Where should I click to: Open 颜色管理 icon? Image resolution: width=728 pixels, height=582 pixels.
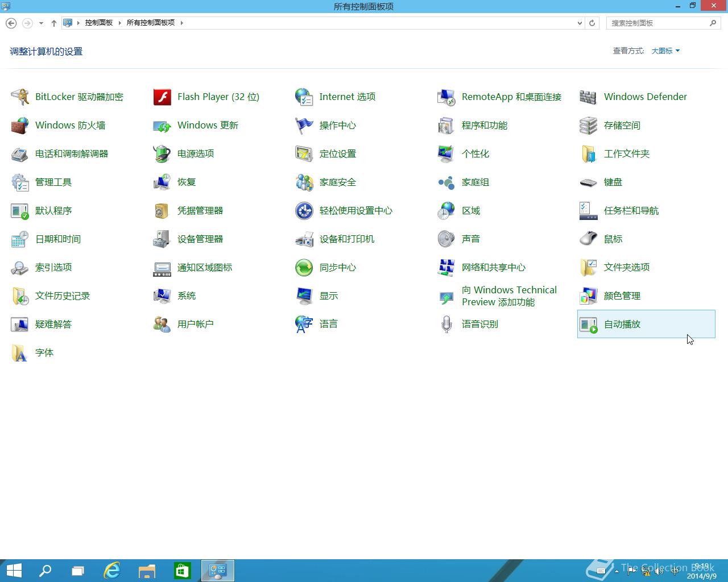click(x=589, y=296)
